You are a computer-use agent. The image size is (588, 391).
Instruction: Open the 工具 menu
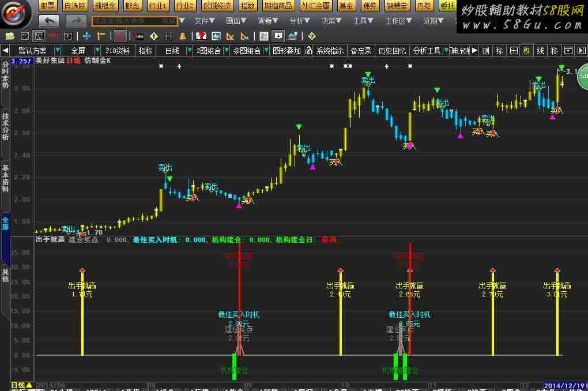363,21
